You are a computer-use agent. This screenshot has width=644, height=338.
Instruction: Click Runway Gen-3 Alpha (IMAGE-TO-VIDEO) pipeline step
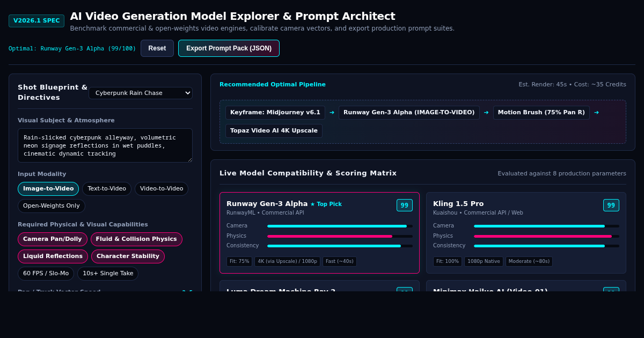point(409,113)
